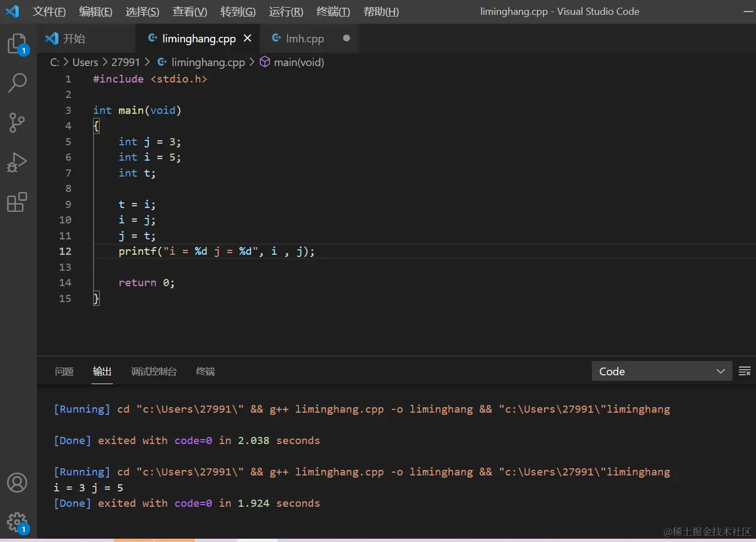Open the 文件(F) menu

click(49, 12)
